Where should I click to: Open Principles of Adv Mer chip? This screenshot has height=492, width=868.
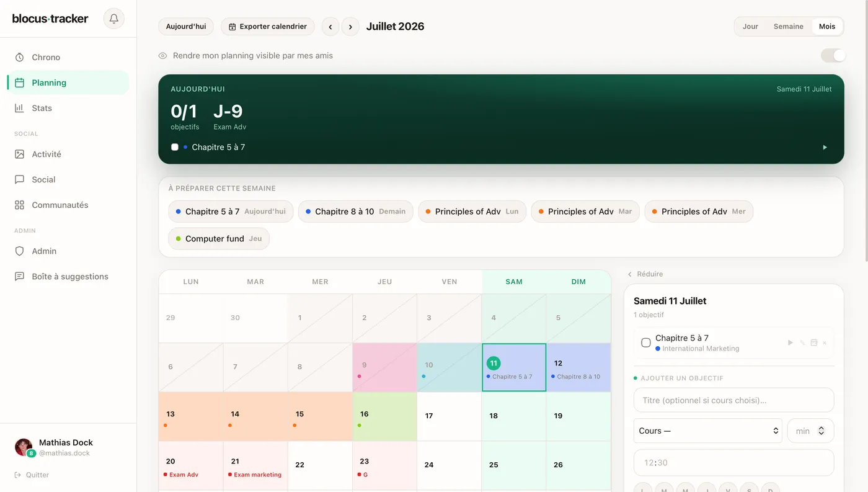click(699, 212)
